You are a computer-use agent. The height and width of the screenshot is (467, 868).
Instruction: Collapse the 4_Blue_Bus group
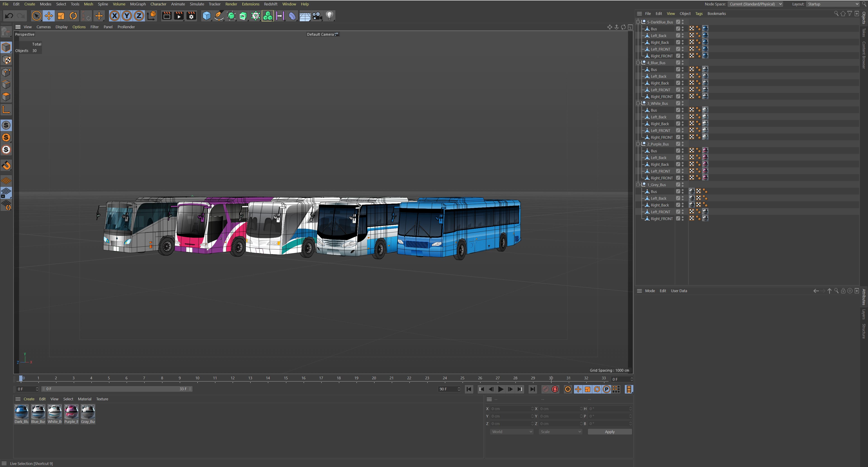(x=637, y=63)
